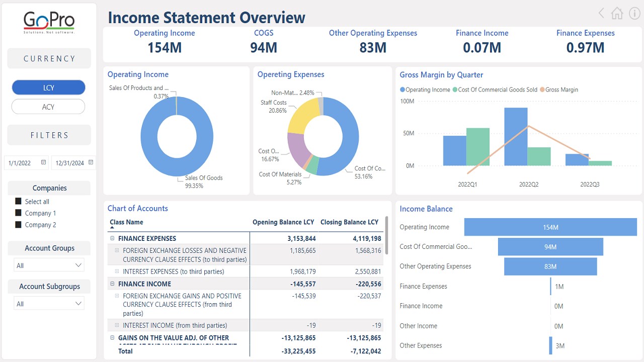This screenshot has width=644, height=362.
Task: Click Operating Income 154M funnel bar
Action: (x=550, y=227)
